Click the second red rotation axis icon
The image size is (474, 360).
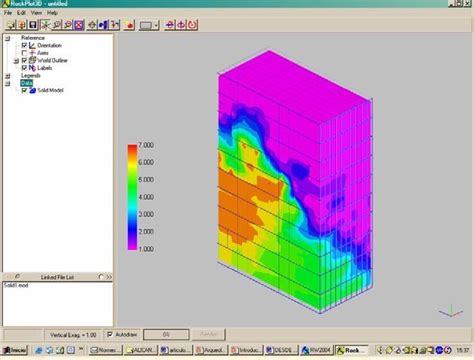coord(181,25)
